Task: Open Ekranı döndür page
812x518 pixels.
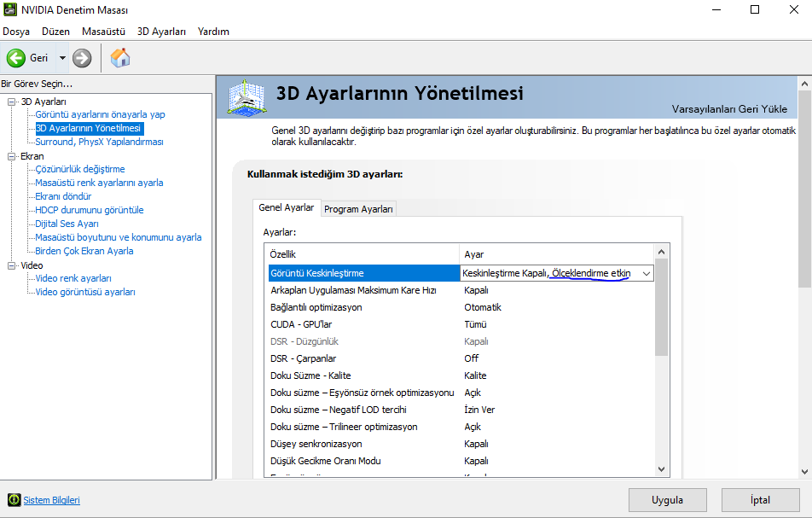Action: tap(63, 196)
